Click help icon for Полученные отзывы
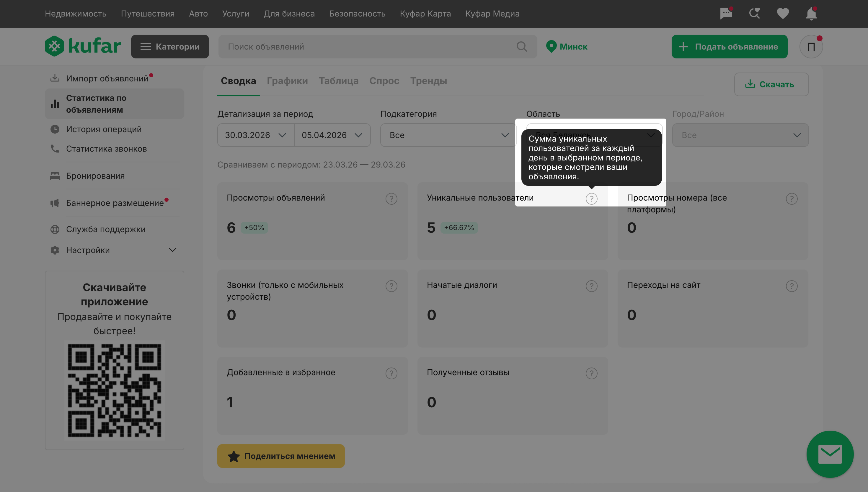Screen dimensions: 868x492 click(x=591, y=373)
